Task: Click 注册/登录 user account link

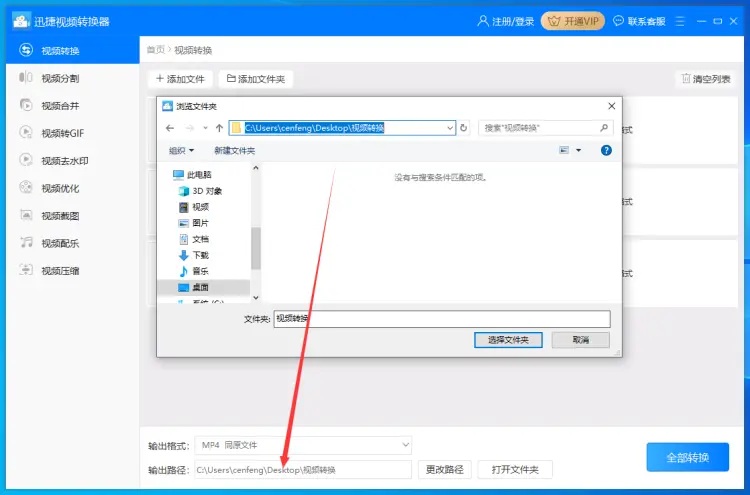Action: click(506, 21)
